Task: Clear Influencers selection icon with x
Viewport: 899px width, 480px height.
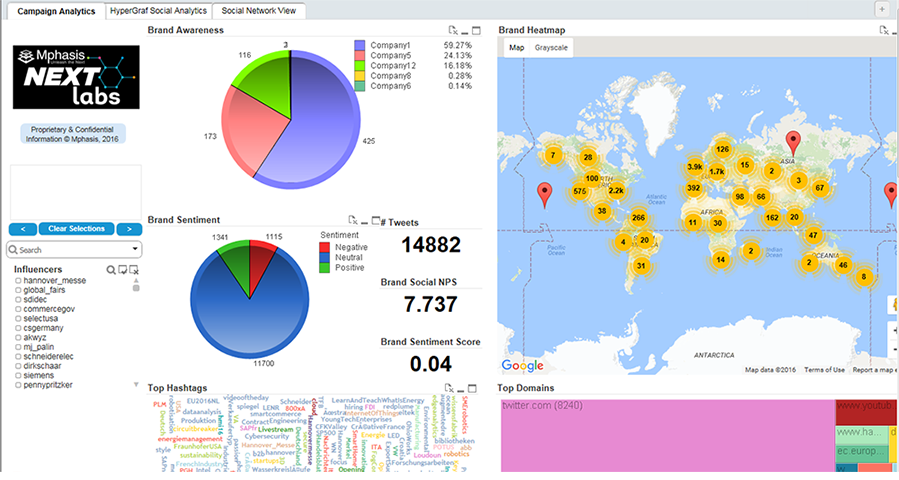Action: [134, 270]
